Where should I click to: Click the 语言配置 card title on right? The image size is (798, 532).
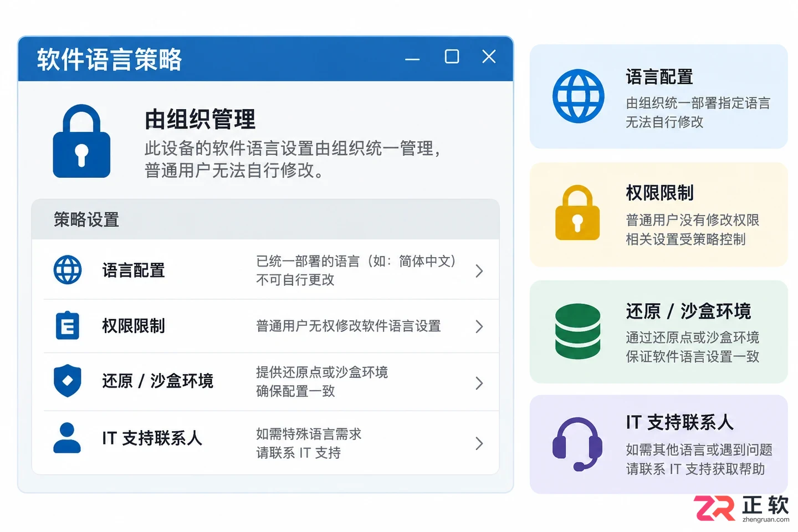click(659, 77)
